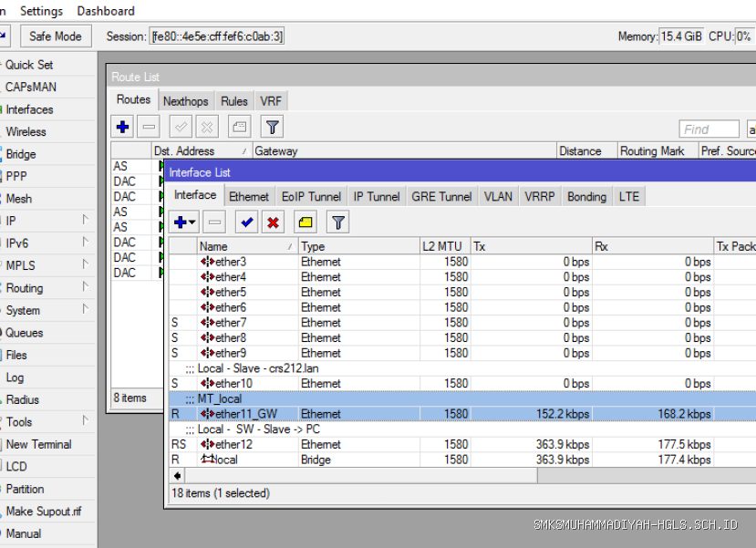Switch to the VLAN tab
756x548 pixels.
tap(498, 197)
